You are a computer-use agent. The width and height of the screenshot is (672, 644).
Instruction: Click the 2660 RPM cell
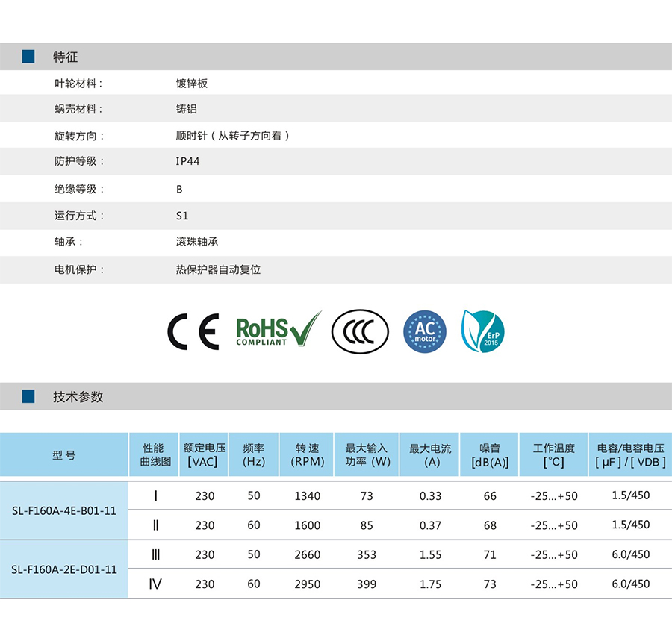(308, 555)
